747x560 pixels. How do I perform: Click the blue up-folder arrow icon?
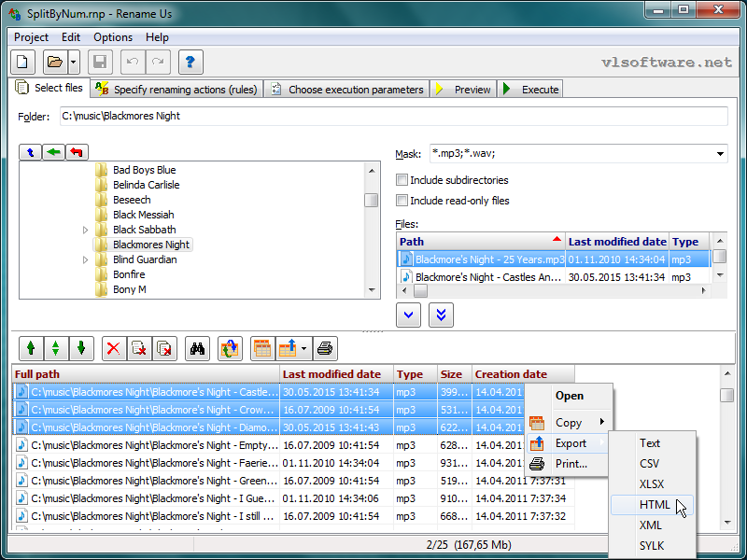coord(31,152)
